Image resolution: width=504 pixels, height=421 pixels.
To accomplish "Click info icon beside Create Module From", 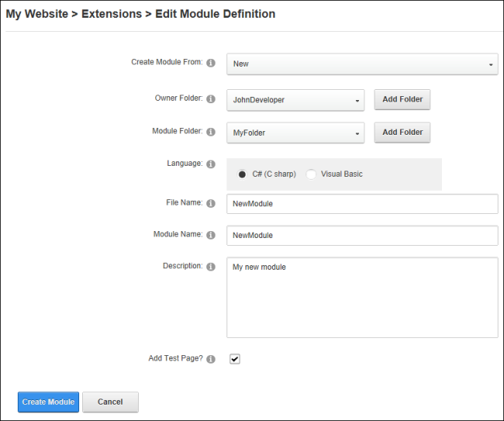I will point(211,63).
